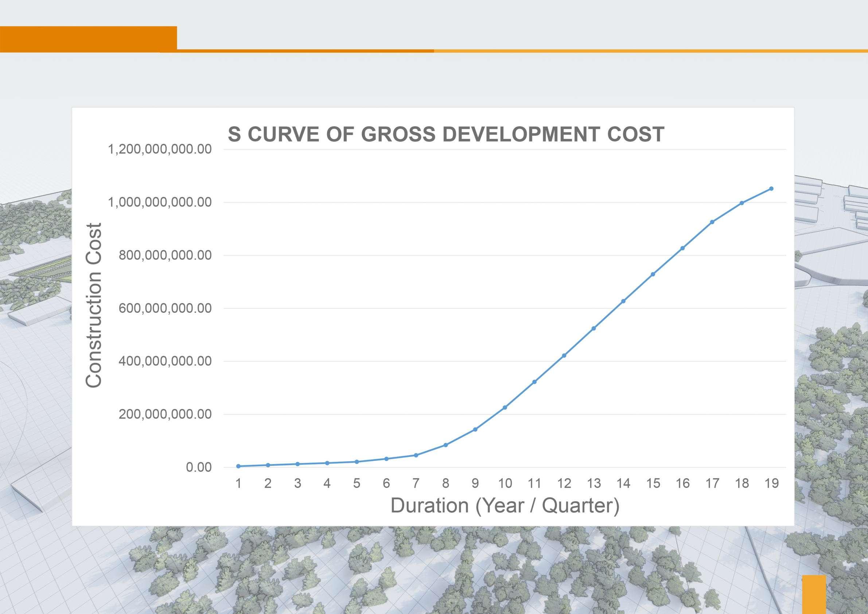868x614 pixels.
Task: Click the 600,000,000.00 axis label
Action: [165, 308]
